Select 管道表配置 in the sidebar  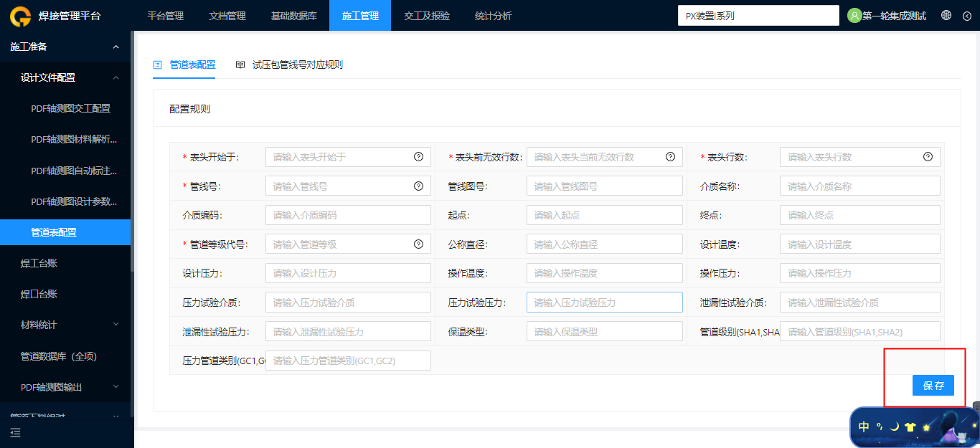(x=65, y=232)
